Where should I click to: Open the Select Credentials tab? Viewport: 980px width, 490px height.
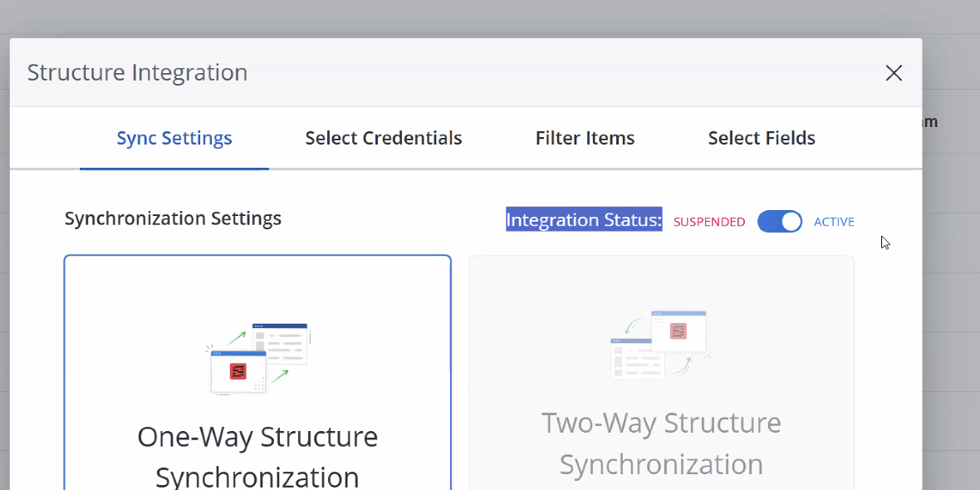pos(383,138)
